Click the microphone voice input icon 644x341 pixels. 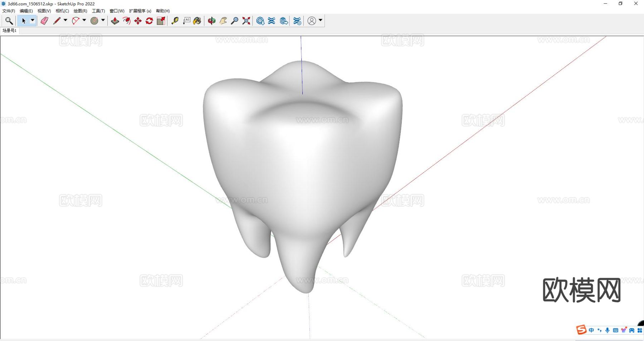(607, 330)
